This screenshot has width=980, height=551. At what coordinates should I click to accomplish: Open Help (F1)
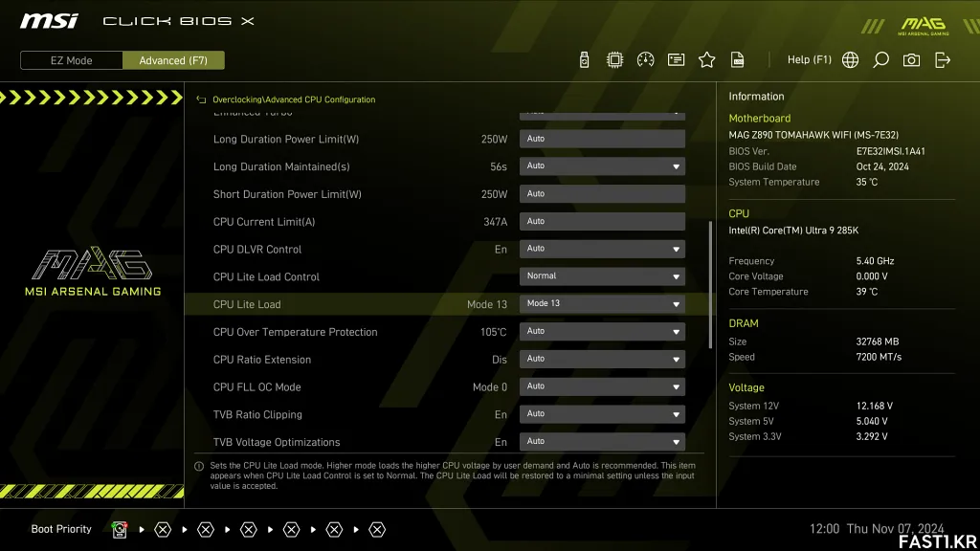click(810, 60)
